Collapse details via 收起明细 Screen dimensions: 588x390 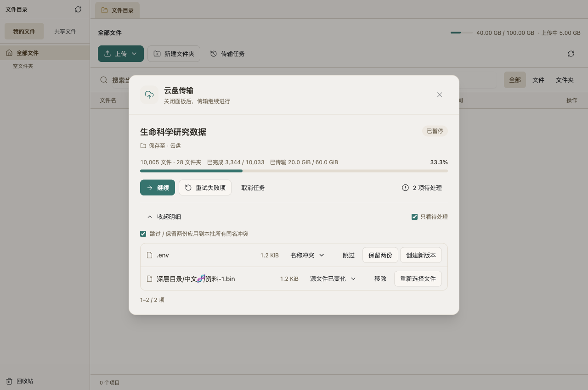(x=164, y=217)
